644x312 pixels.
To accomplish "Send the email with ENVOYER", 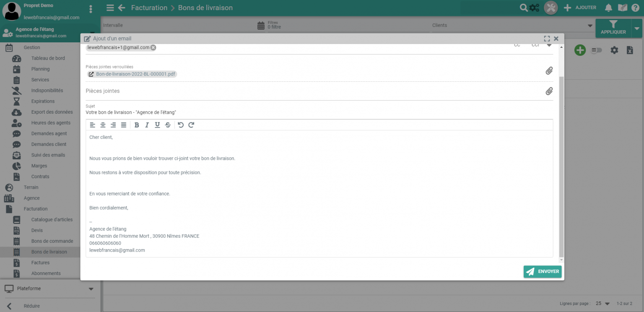I will (543, 271).
